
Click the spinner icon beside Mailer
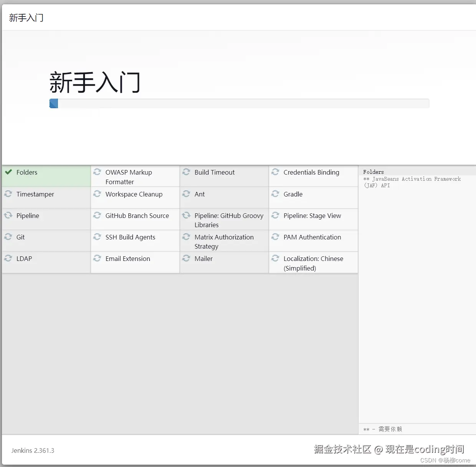click(x=187, y=259)
